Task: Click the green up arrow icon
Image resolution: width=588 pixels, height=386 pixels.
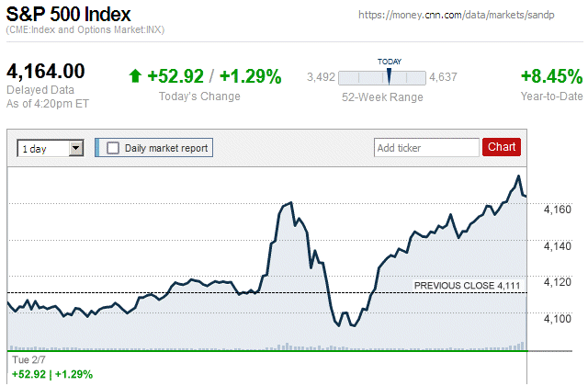Action: (135, 76)
